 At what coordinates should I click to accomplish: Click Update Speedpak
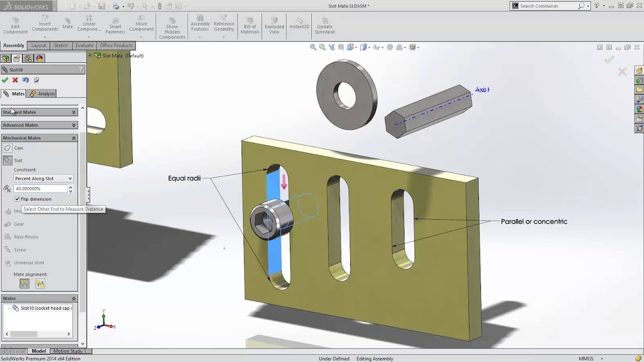pyautogui.click(x=325, y=26)
